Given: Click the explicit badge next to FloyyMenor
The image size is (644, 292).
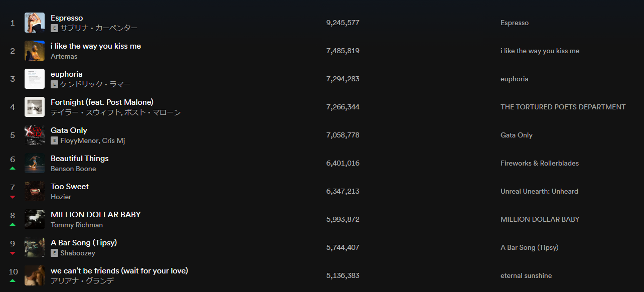Looking at the screenshot, I should [x=54, y=140].
